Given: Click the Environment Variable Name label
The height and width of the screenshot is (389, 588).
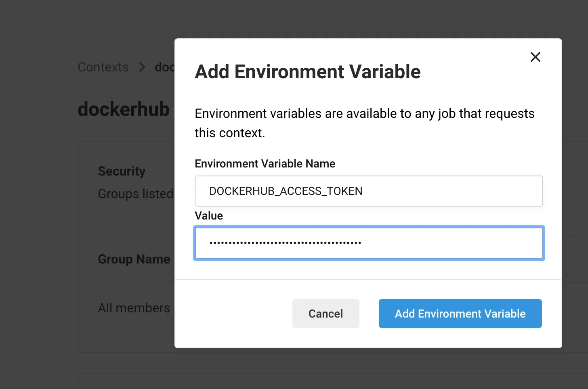Looking at the screenshot, I should 265,164.
